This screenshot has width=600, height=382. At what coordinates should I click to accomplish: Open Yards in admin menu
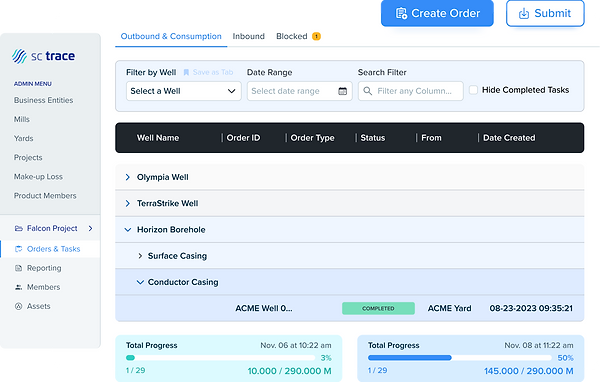24,139
